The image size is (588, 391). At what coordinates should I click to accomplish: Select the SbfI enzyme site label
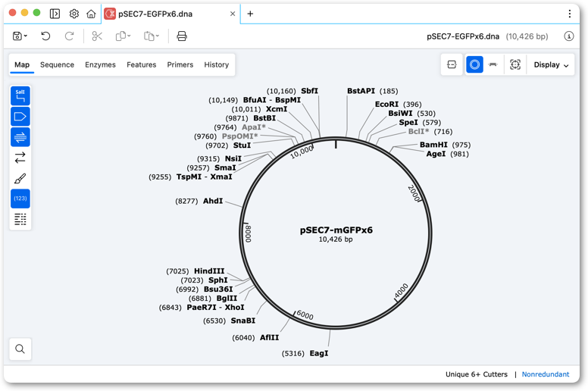[309, 91]
